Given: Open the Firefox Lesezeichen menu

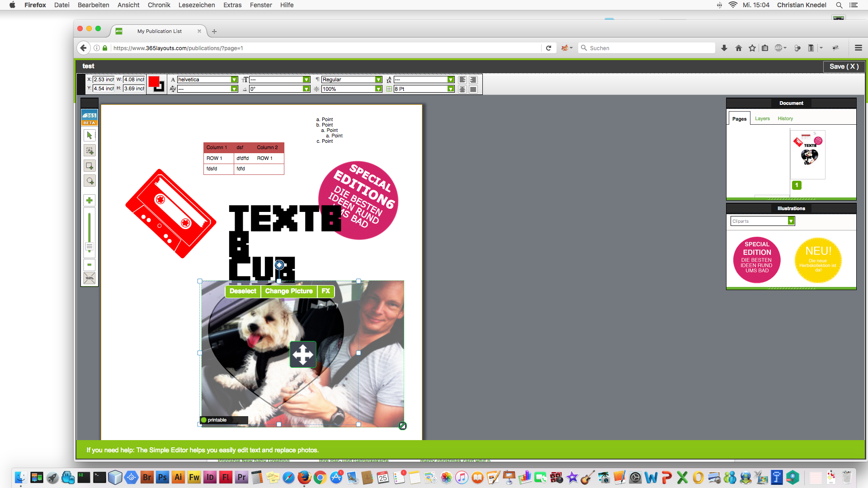Looking at the screenshot, I should 196,5.
